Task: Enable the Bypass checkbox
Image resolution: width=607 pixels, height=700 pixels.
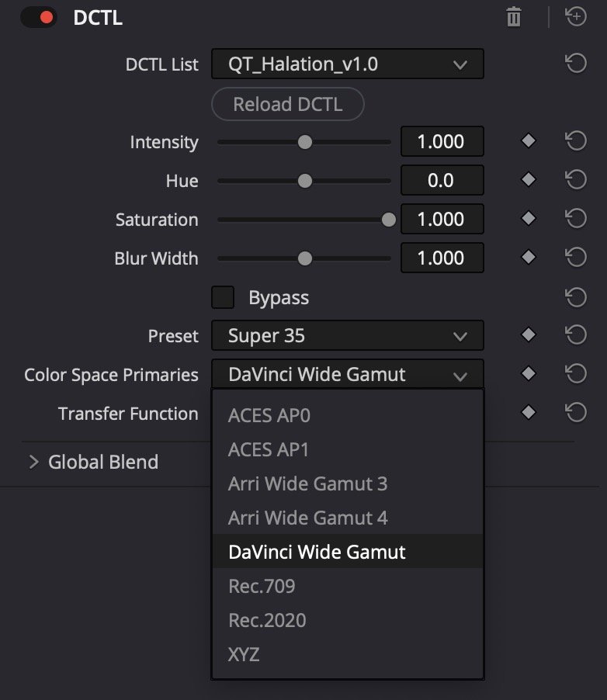Action: point(223,297)
